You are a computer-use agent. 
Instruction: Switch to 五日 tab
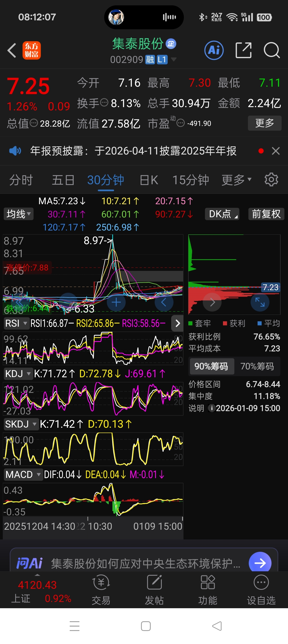pyautogui.click(x=63, y=180)
